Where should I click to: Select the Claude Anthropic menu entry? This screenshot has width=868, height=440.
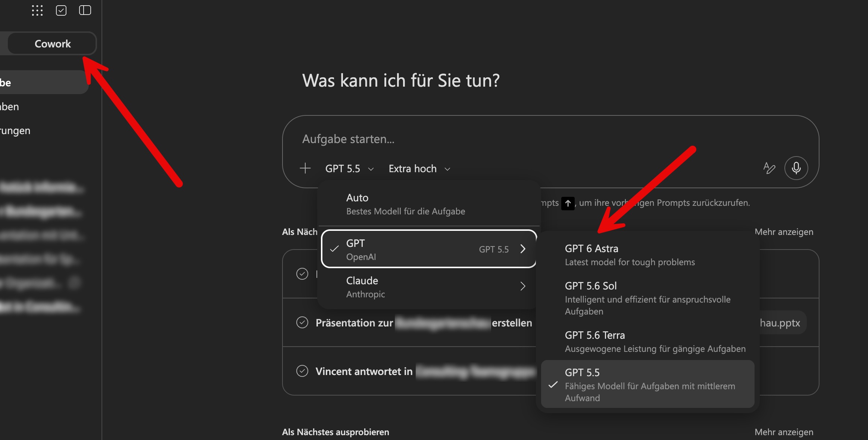(428, 287)
